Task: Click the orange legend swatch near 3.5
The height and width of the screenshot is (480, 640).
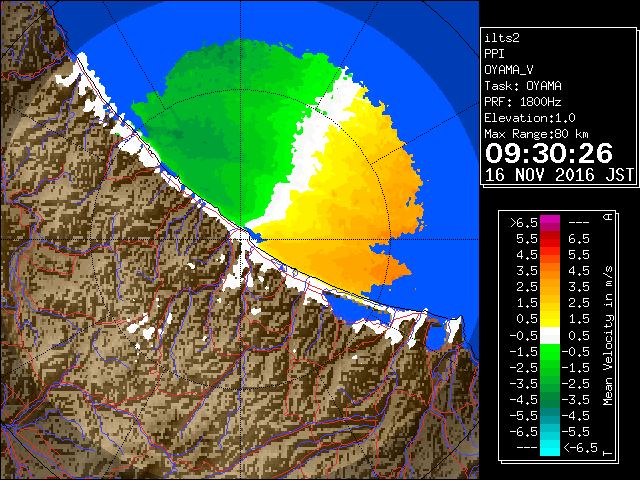Action: (x=550, y=271)
